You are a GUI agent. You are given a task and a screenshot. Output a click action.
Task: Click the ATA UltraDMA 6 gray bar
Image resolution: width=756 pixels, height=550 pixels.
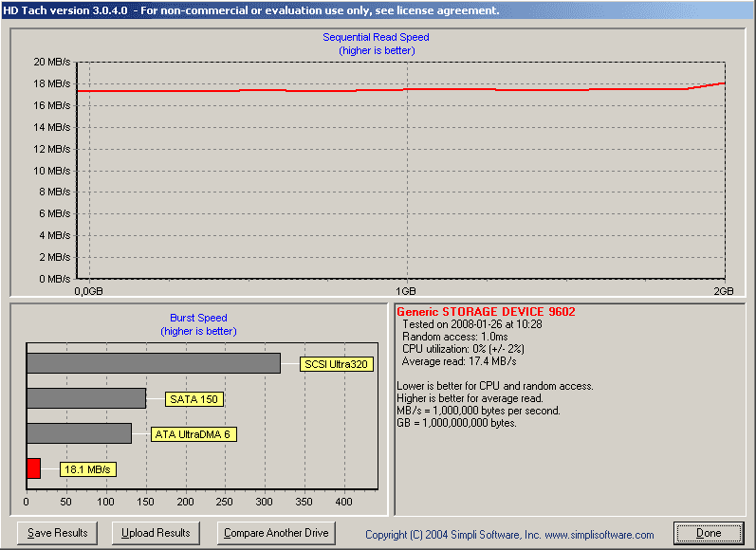(79, 433)
